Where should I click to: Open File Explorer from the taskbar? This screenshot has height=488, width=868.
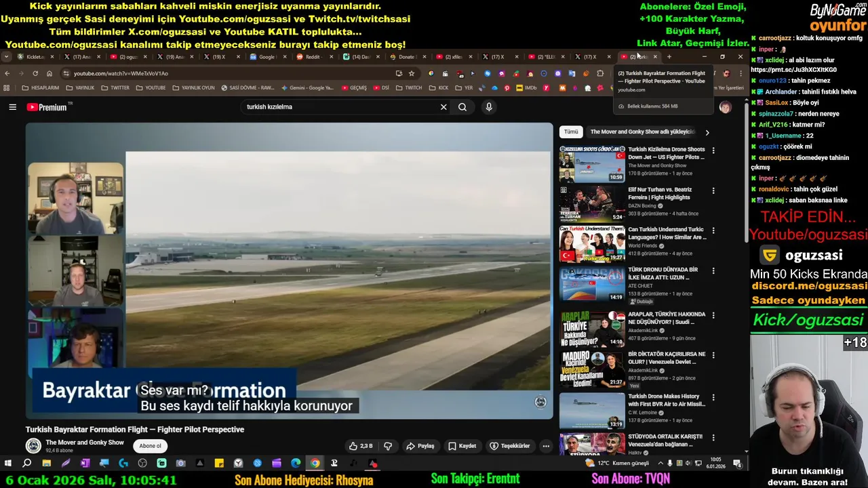click(46, 464)
